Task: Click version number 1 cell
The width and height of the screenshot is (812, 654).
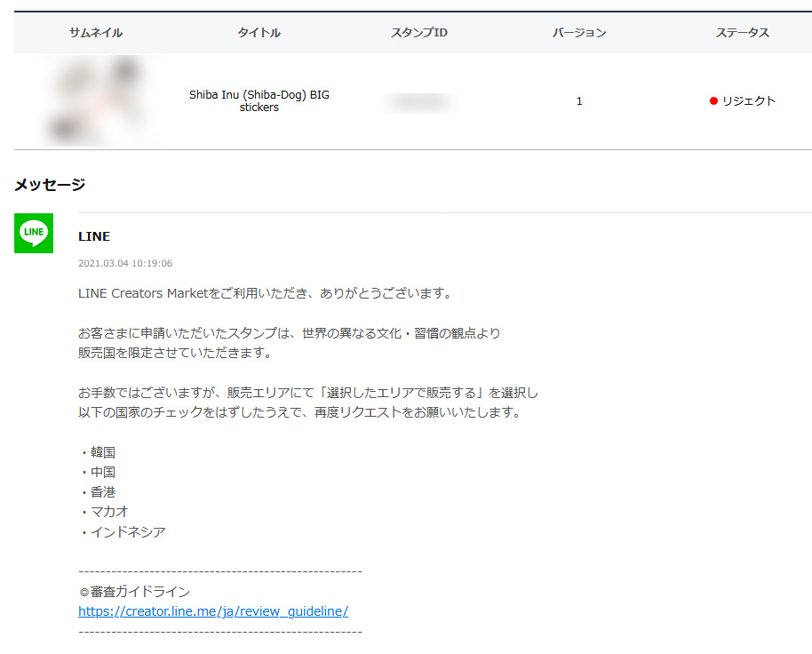Action: [x=579, y=101]
